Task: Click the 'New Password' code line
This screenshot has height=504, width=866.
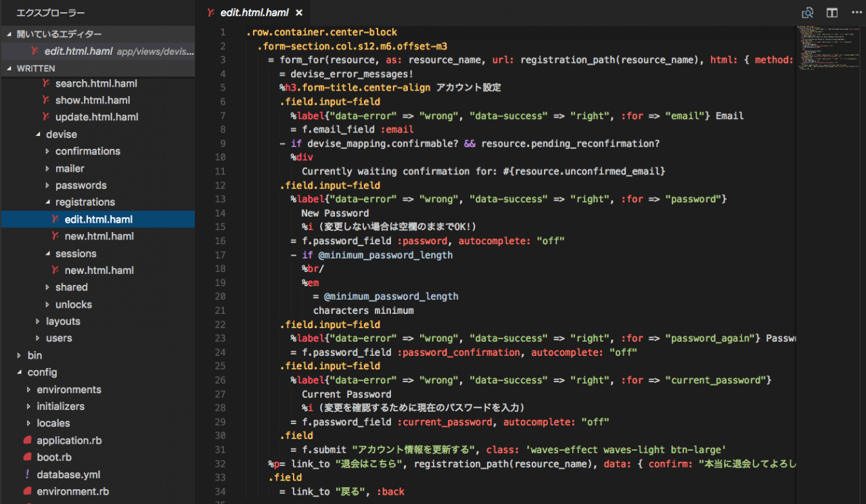Action: click(x=335, y=213)
